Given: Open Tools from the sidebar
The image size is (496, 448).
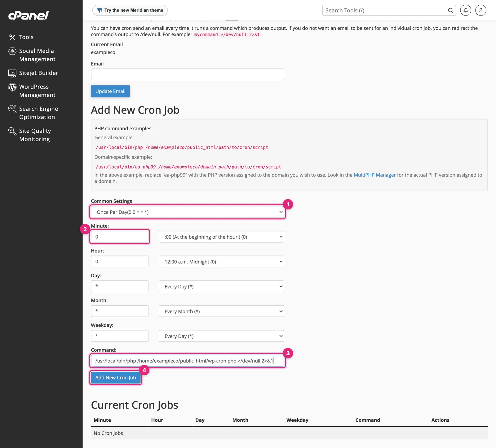Looking at the screenshot, I should tap(26, 37).
